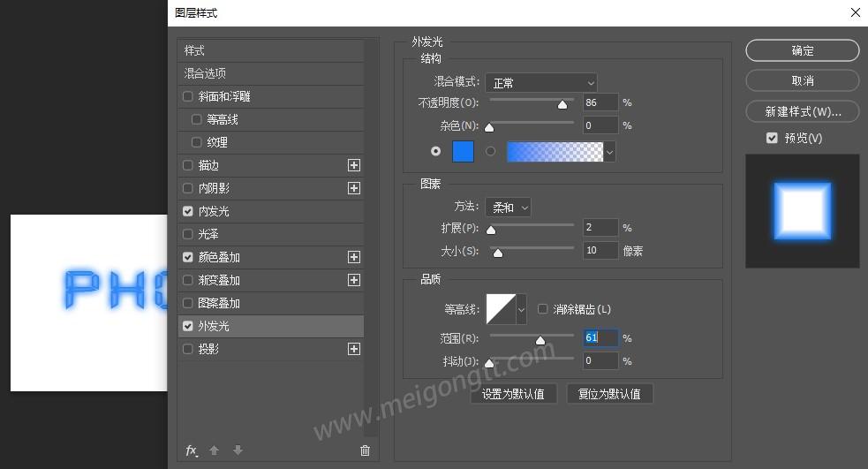Enable the 图案叠加 checkbox
868x469 pixels.
point(188,303)
